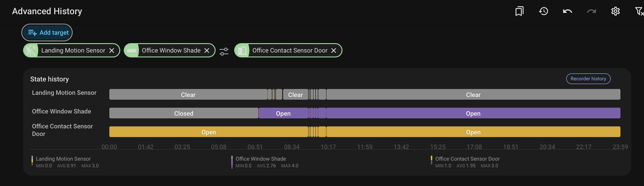
Task: Toggle Office Contact Sensor Door legend entry
Action: [x=467, y=159]
